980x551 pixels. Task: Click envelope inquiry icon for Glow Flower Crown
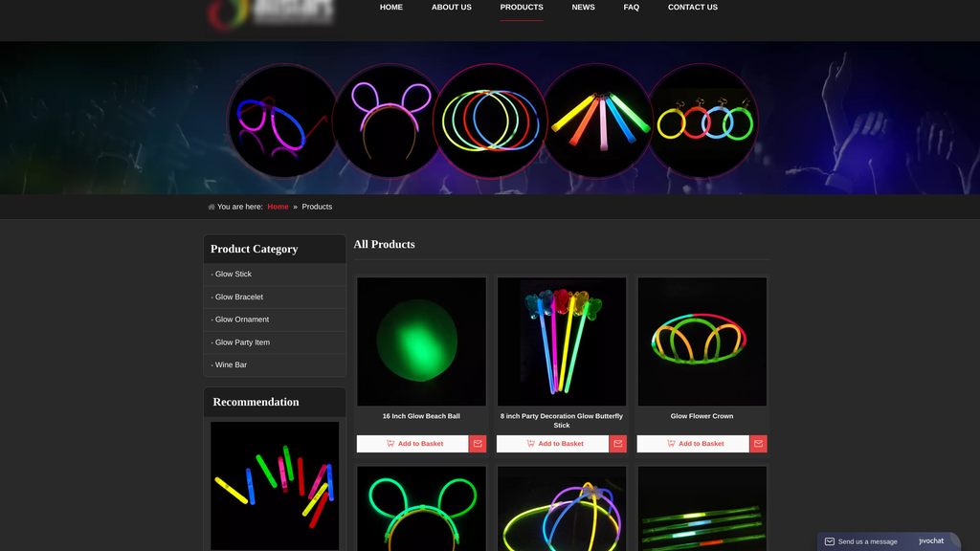tap(758, 444)
